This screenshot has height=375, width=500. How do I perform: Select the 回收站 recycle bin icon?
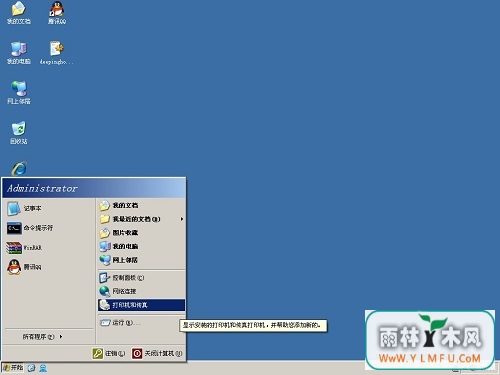(x=19, y=133)
